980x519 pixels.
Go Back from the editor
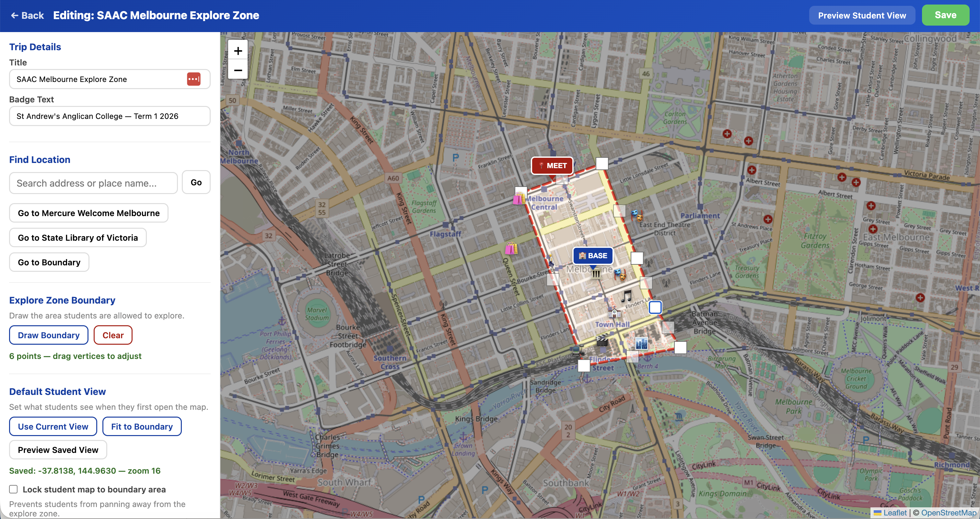coord(27,15)
